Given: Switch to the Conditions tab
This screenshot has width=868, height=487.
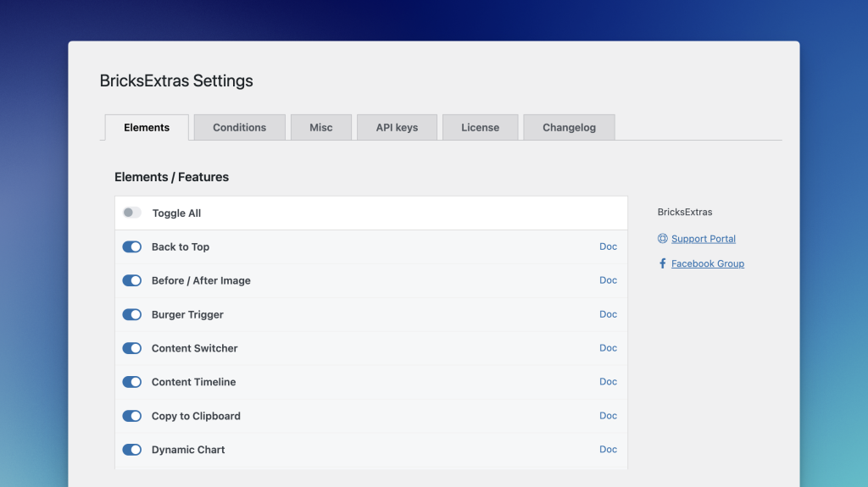Looking at the screenshot, I should (240, 127).
